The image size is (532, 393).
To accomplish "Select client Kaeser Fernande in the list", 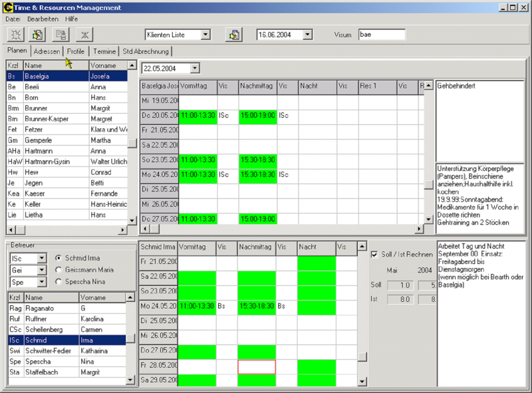I will [x=67, y=194].
